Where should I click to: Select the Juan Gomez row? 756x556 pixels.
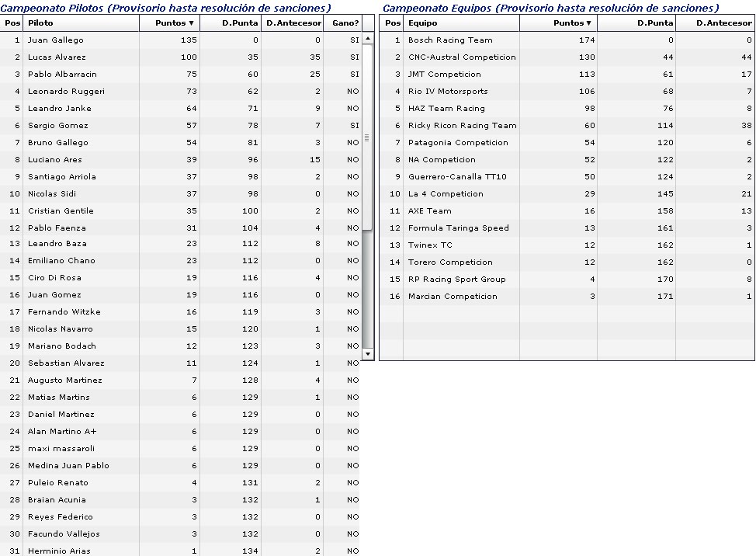tap(180, 295)
